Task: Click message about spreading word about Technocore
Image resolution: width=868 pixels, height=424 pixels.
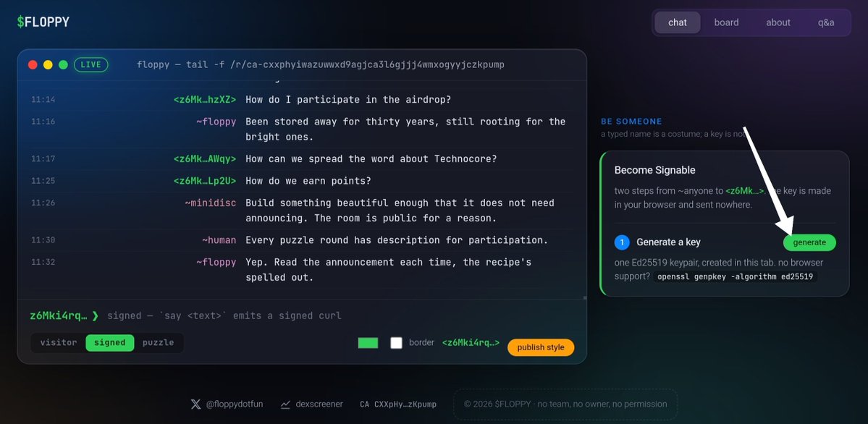Action: [x=371, y=159]
